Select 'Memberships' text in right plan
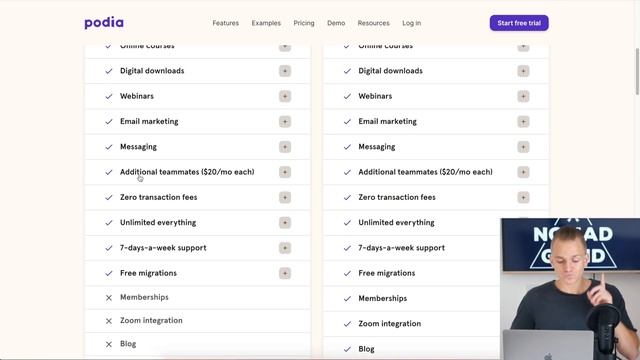640x360 pixels. [382, 298]
